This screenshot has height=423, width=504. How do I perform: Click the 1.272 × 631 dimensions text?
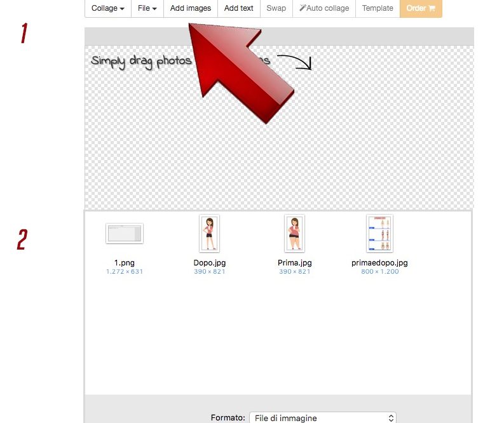[x=125, y=272]
